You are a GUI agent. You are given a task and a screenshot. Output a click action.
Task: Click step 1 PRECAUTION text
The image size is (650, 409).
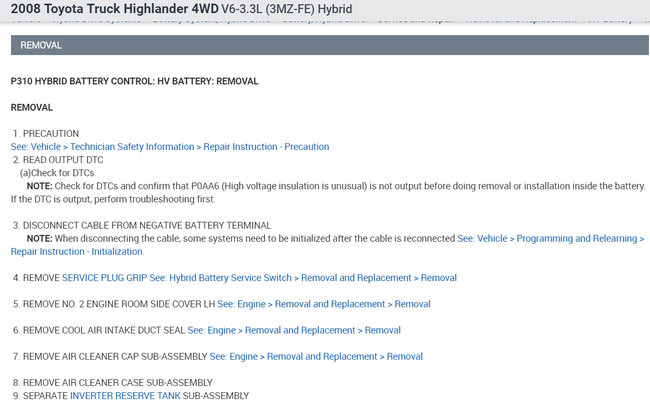pos(46,134)
